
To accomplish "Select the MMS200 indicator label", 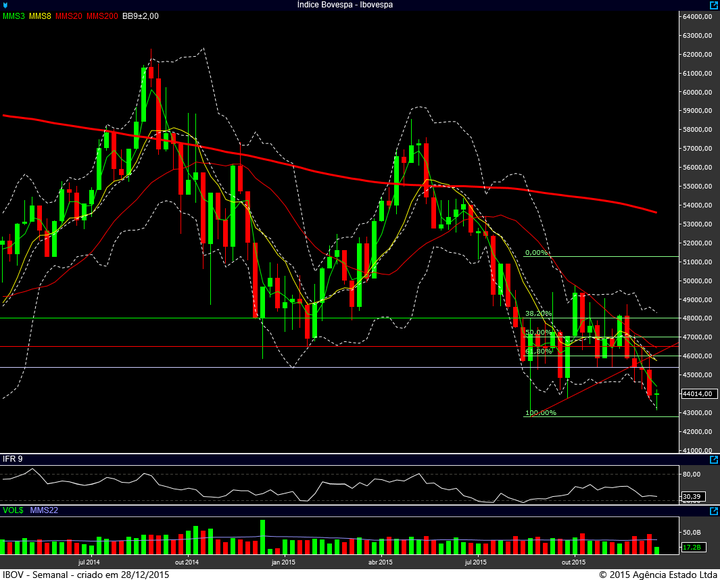I will 102,16.
